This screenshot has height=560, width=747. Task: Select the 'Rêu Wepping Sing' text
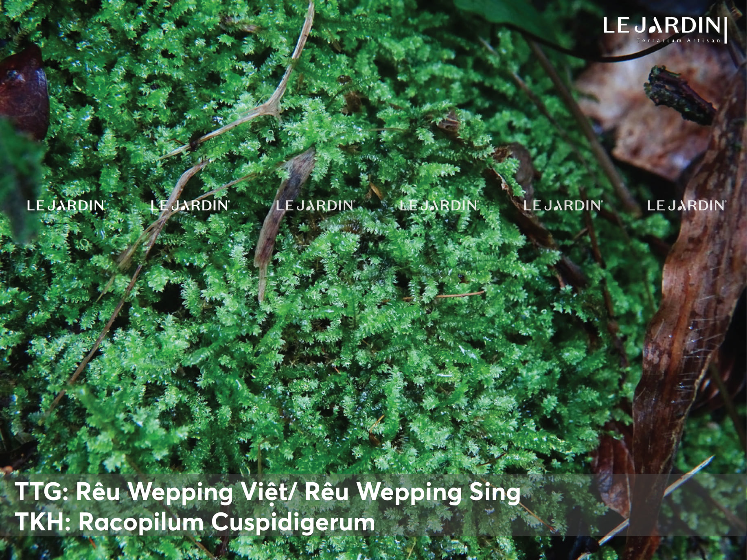(x=413, y=493)
